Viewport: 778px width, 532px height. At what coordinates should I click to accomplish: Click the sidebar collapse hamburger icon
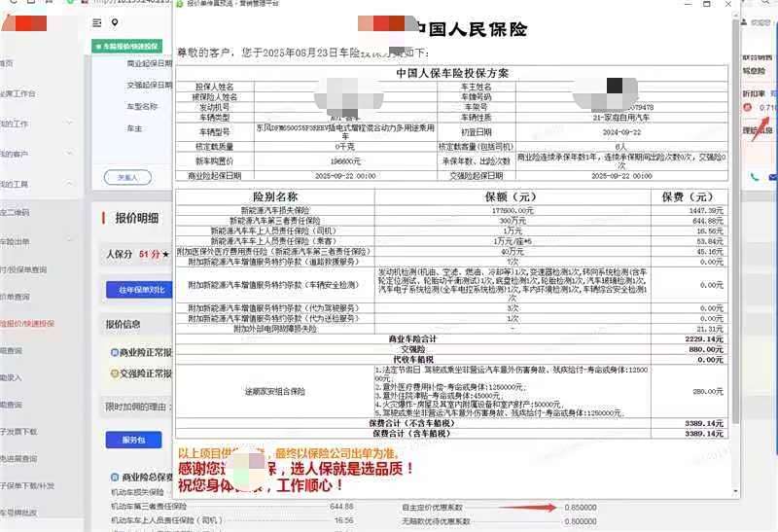click(97, 22)
